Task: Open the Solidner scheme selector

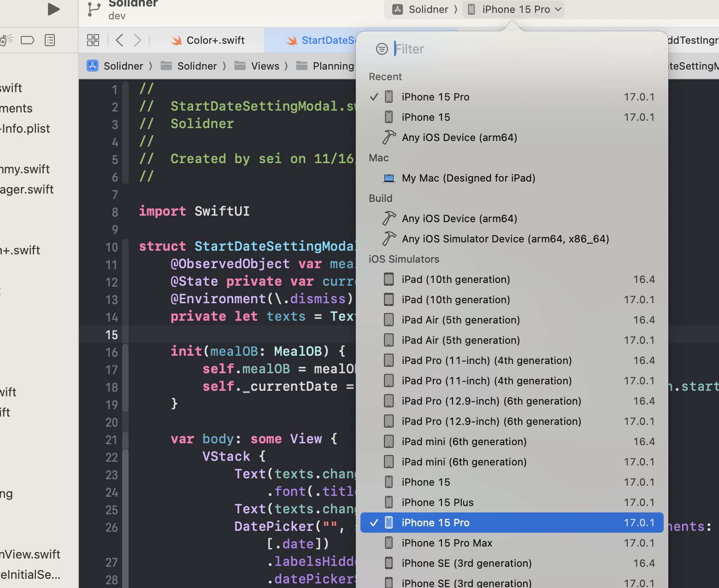Action: point(420,9)
